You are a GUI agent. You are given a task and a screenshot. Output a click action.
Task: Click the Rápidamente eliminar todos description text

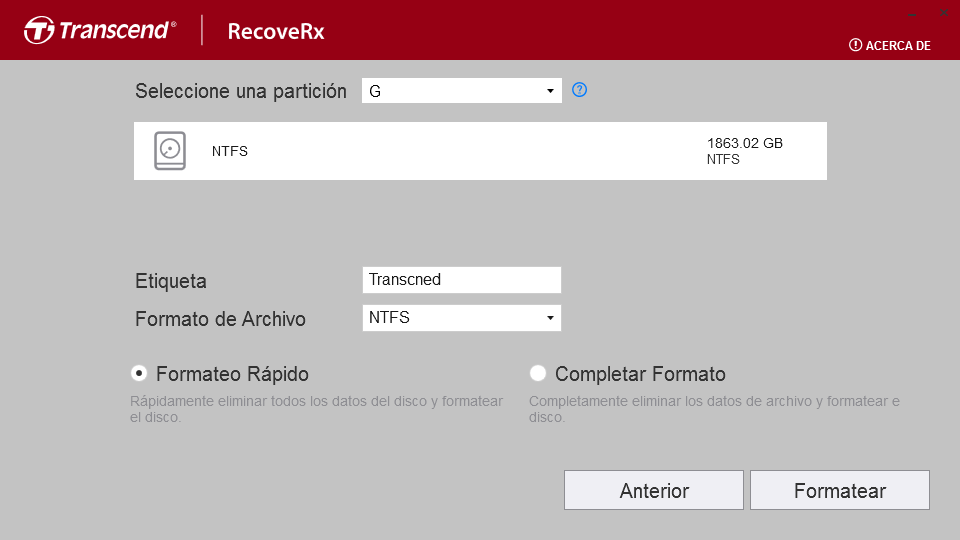[x=316, y=409]
